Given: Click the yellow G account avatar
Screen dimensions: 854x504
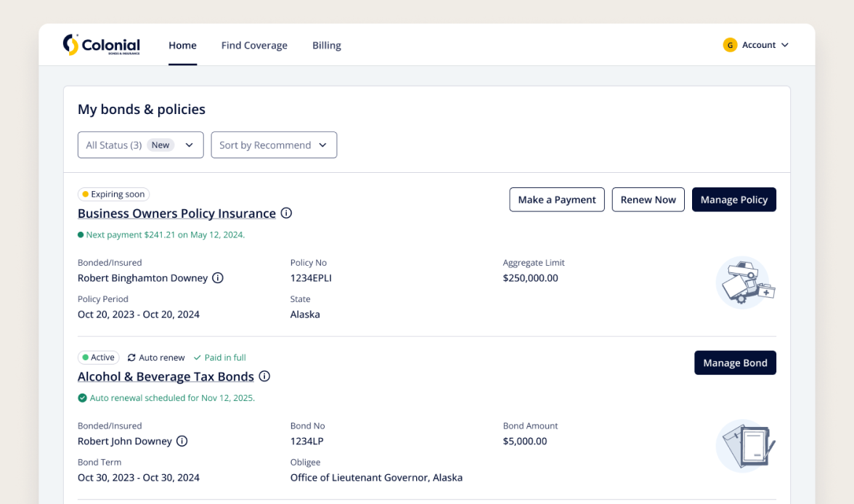Looking at the screenshot, I should [x=730, y=45].
